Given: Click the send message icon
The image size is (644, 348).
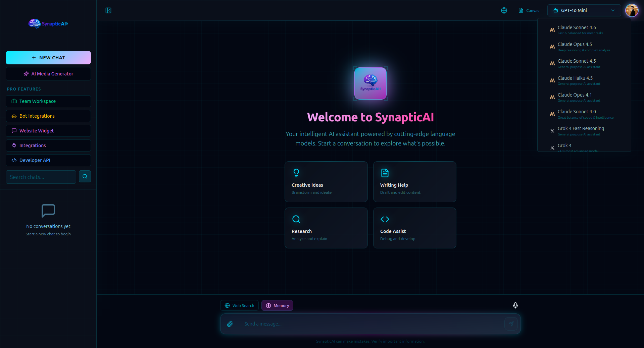Looking at the screenshot, I should (511, 324).
